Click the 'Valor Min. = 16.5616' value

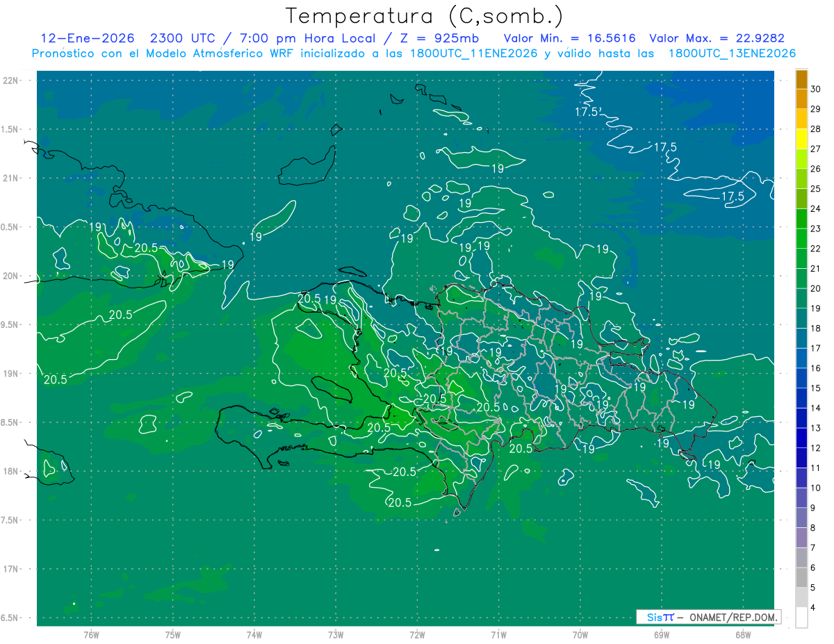(570, 39)
